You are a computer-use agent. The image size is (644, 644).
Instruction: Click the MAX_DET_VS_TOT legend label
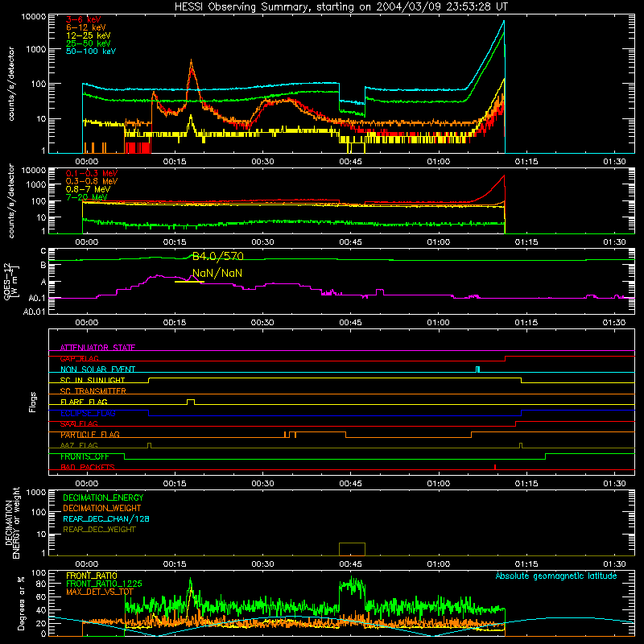pyautogui.click(x=99, y=592)
